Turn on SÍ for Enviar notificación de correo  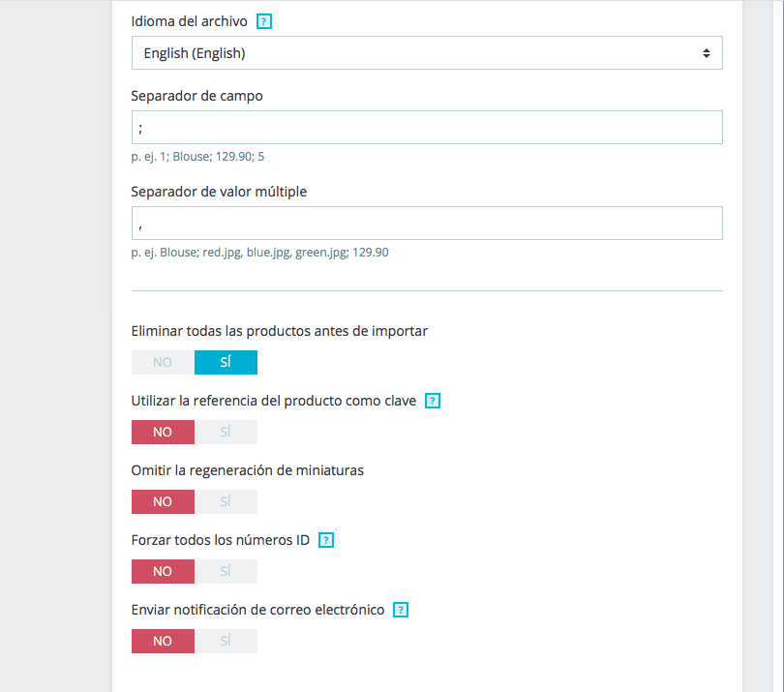point(226,641)
